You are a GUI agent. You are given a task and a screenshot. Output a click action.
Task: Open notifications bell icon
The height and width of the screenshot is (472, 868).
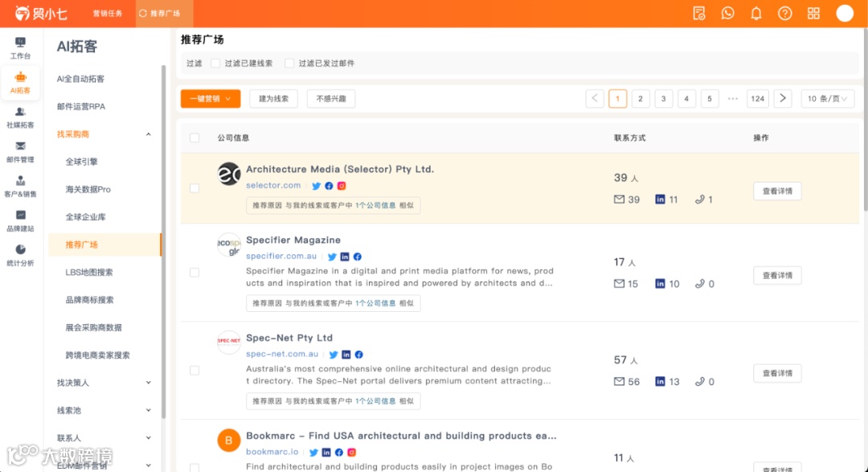(x=756, y=14)
